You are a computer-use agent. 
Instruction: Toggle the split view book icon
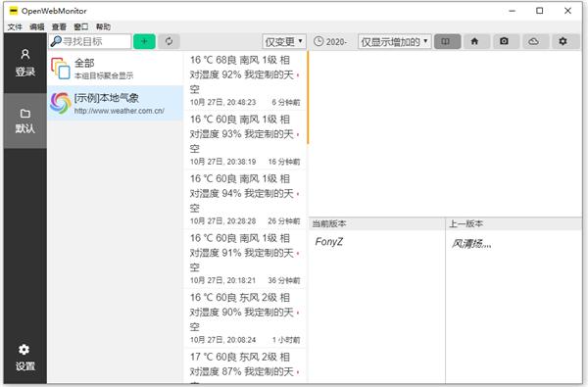click(448, 41)
